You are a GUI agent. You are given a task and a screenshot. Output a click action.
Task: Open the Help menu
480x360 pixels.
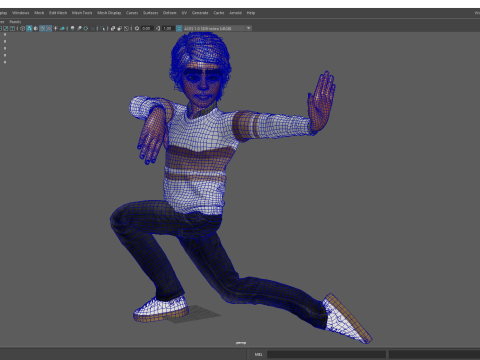(251, 13)
